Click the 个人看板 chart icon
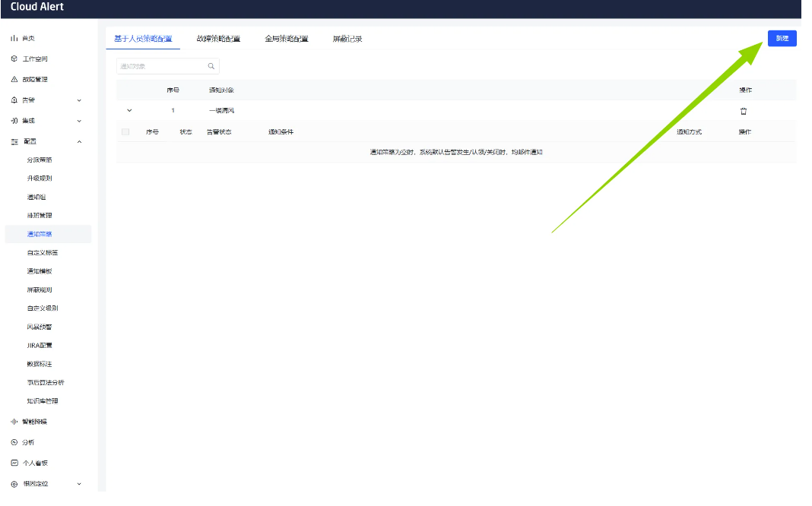 [14, 463]
